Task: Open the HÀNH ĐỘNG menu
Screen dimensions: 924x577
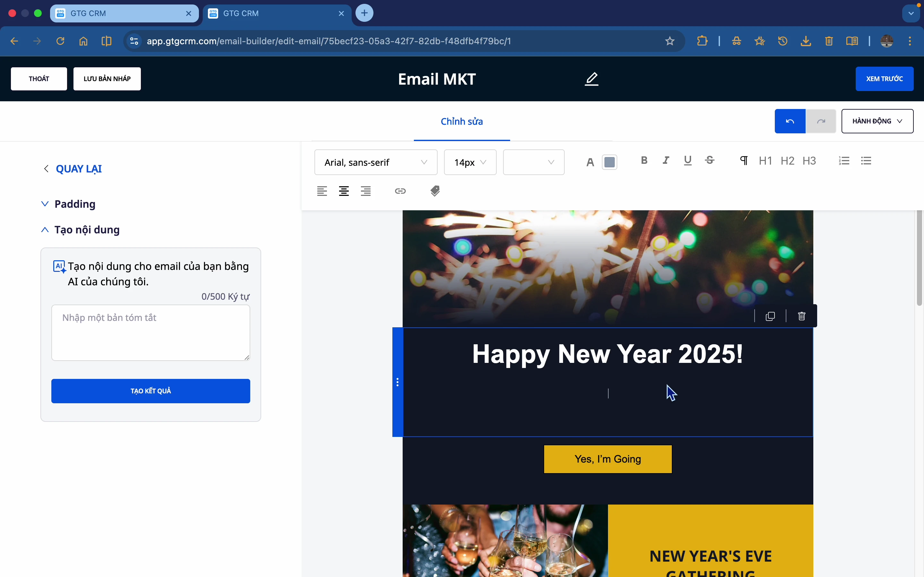Action: (877, 121)
